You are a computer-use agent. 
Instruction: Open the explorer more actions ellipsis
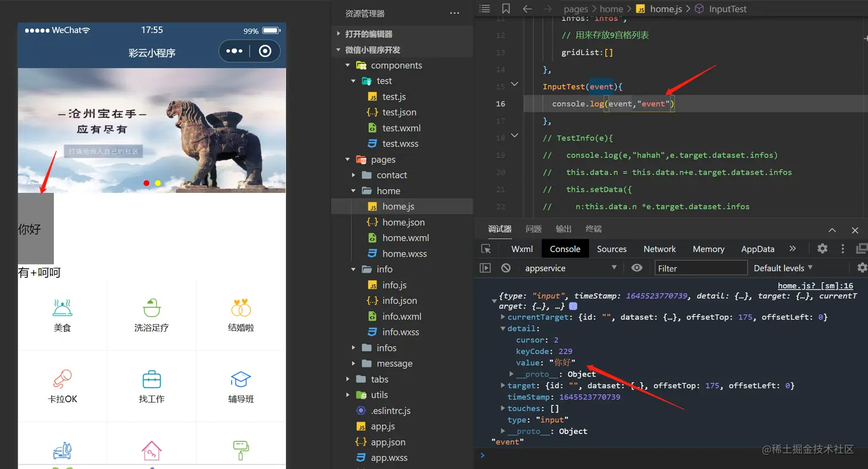click(455, 13)
